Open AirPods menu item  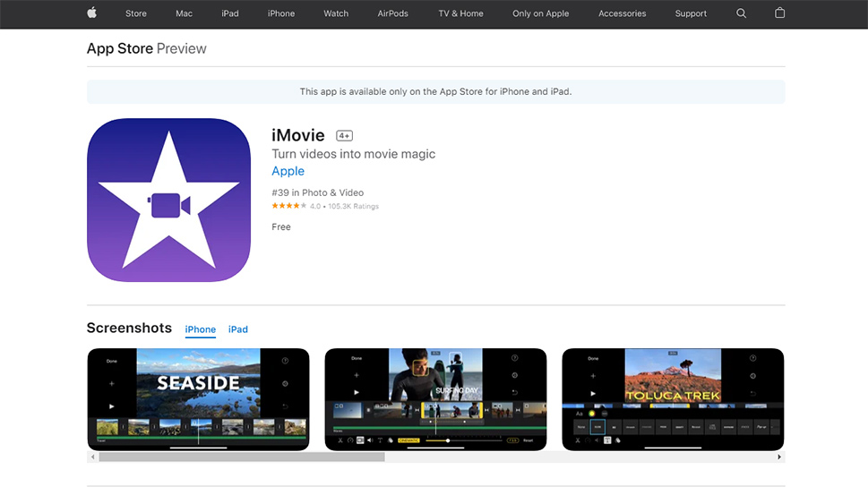393,13
